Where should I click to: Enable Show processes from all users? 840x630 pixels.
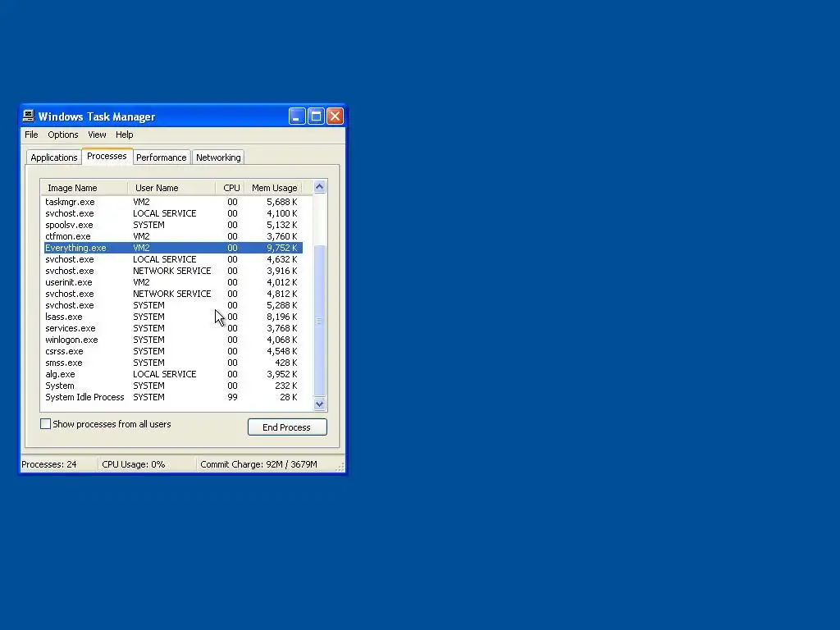coord(46,424)
